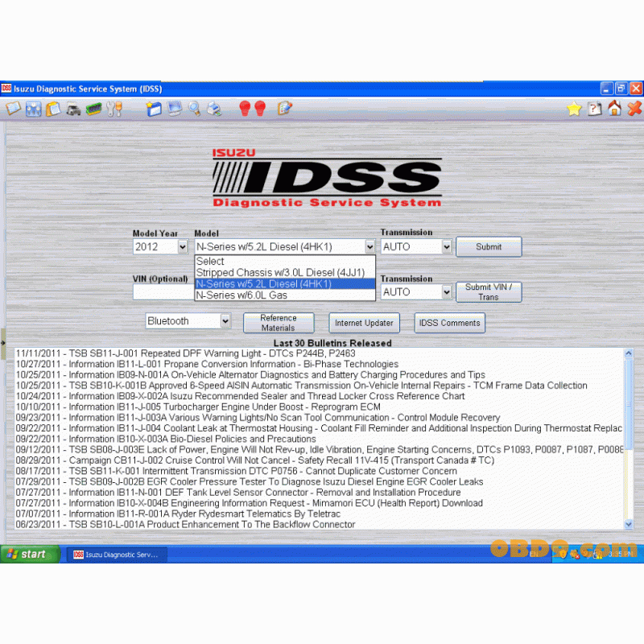Click the yellow star favorites icon
Image resolution: width=644 pixels, height=644 pixels.
pos(574,109)
